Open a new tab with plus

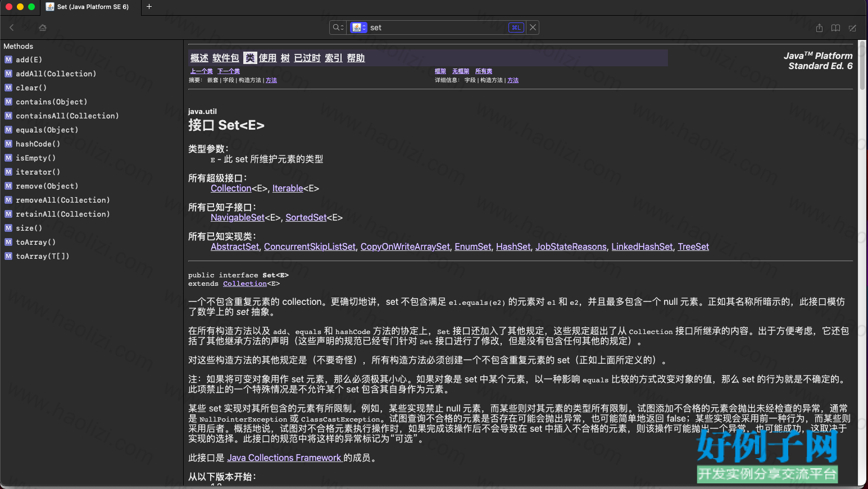coord(149,7)
